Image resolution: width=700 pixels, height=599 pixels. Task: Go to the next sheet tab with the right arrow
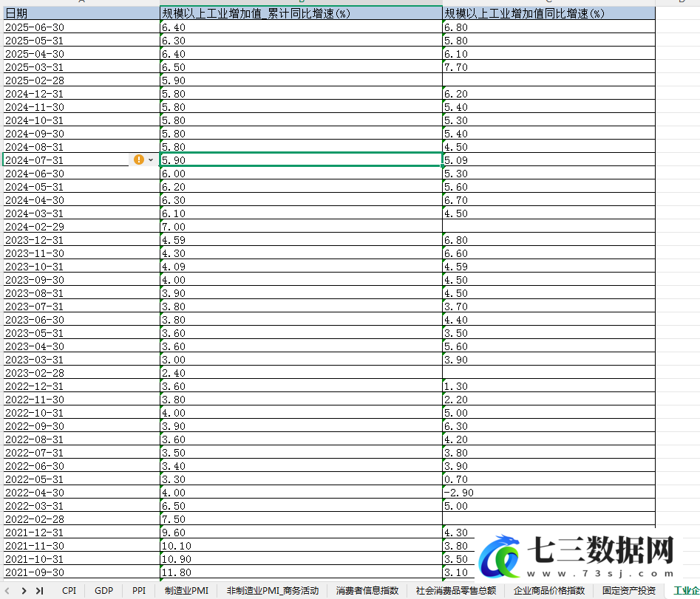pyautogui.click(x=24, y=591)
